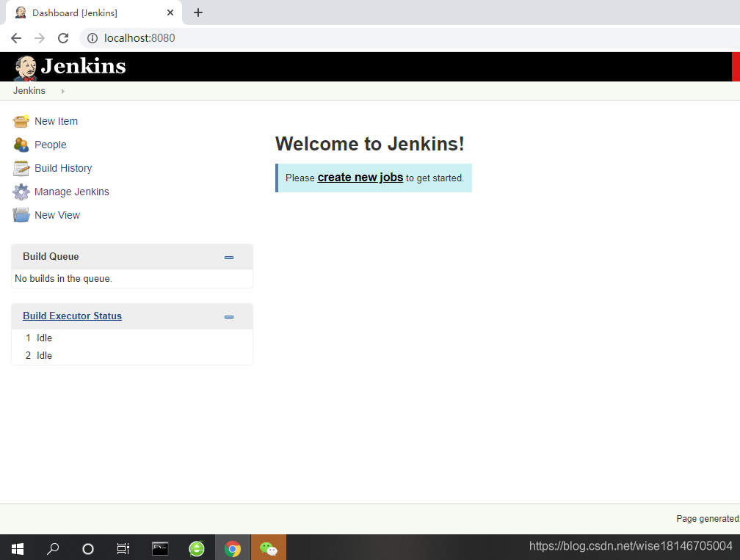Collapse the Build Queue panel
Image resolution: width=740 pixels, height=560 pixels.
pos(229,258)
